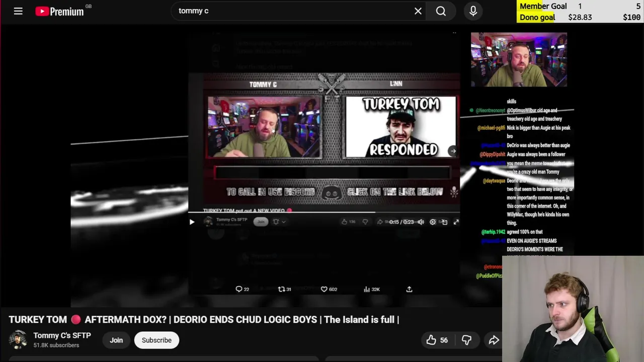Open the YouTube hamburger guide menu
This screenshot has width=644, height=362.
point(18,11)
